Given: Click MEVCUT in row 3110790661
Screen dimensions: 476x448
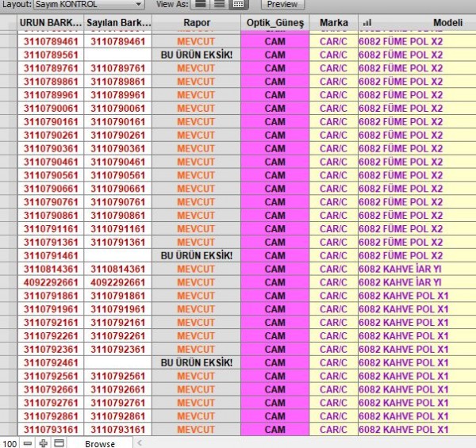Looking at the screenshot, I should pos(196,189).
